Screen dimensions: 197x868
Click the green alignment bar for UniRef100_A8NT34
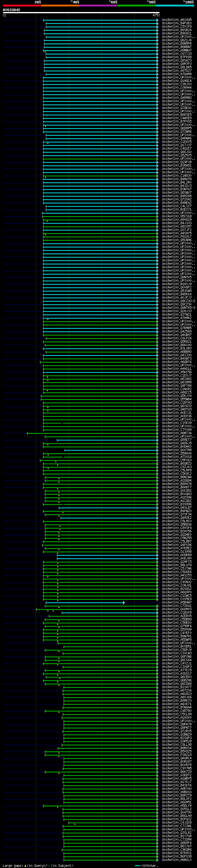click(93, 433)
